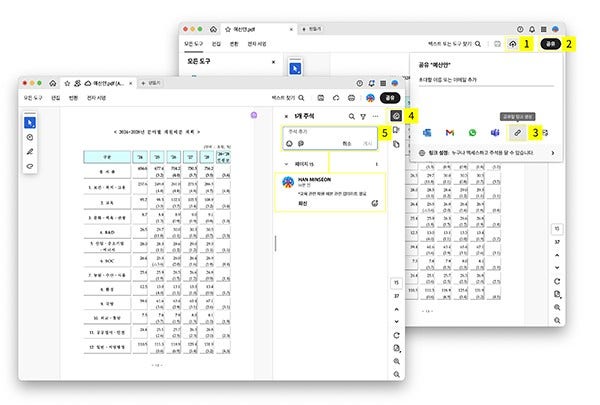This screenshot has height=405, width=600.
Task: React to HAN MINSEON's comment with emoji icon
Action: point(375,203)
